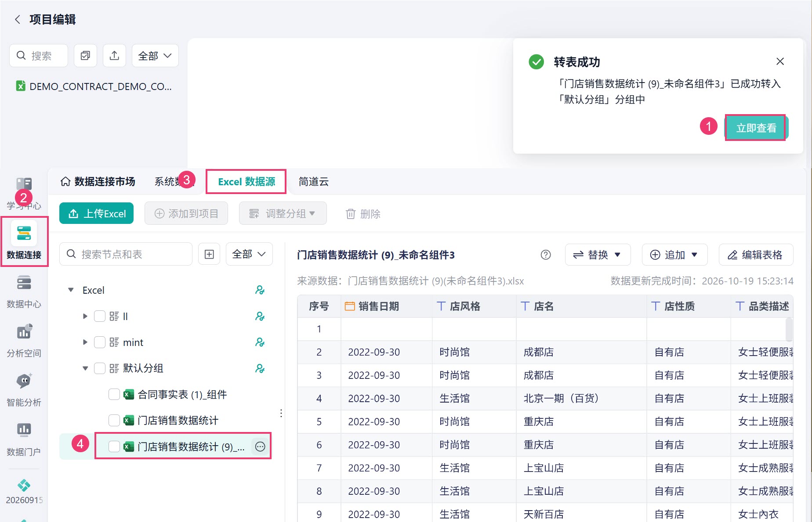Open the 全部 dropdown in the project panel
Screen dimensions: 812x522
click(155, 56)
